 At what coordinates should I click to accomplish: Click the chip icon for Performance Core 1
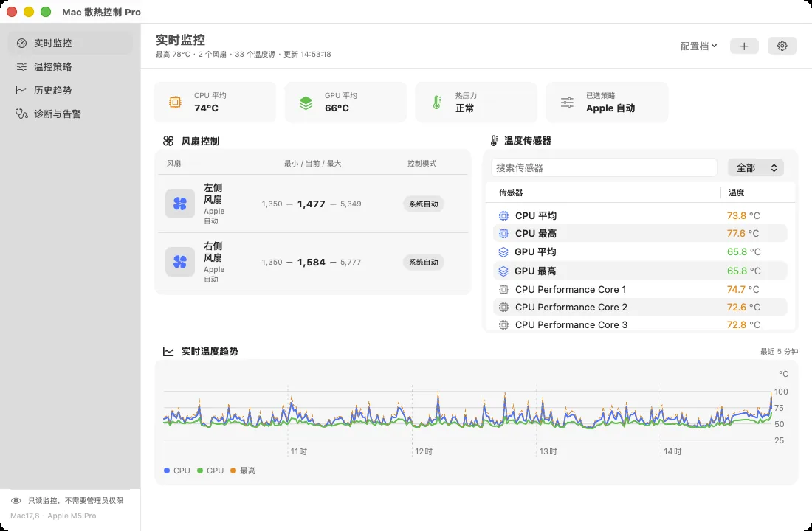(x=503, y=289)
